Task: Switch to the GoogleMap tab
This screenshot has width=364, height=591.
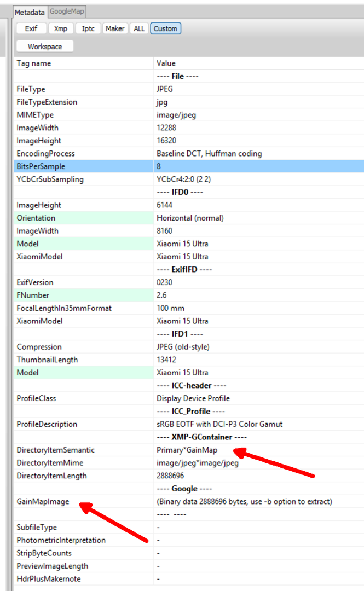Action: click(x=67, y=11)
